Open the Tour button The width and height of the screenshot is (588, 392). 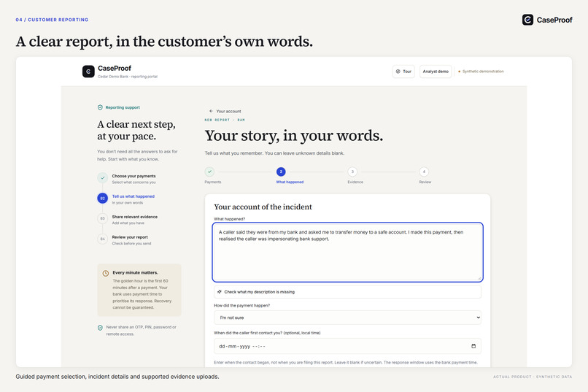pos(403,72)
